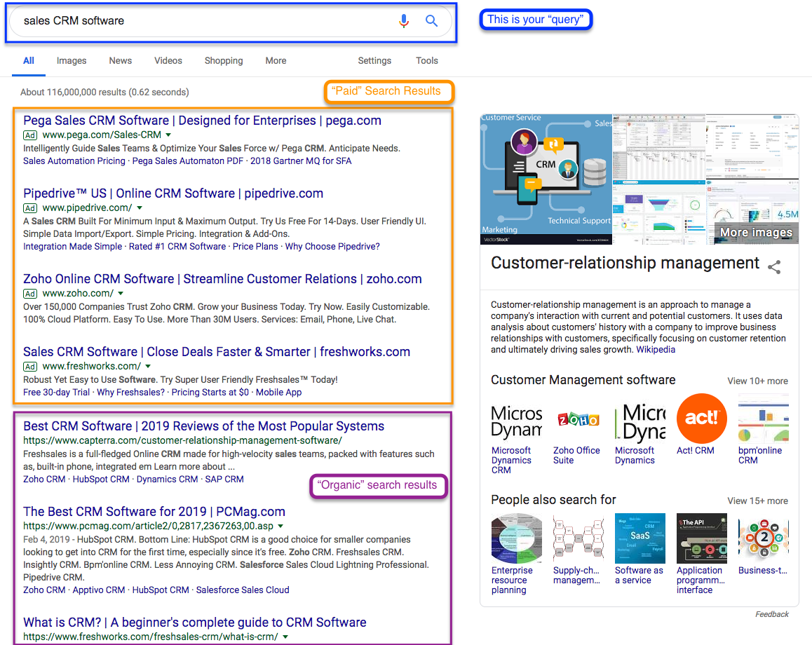Click the Mobile App sitelink
Image resolution: width=812 pixels, height=645 pixels.
tap(278, 393)
